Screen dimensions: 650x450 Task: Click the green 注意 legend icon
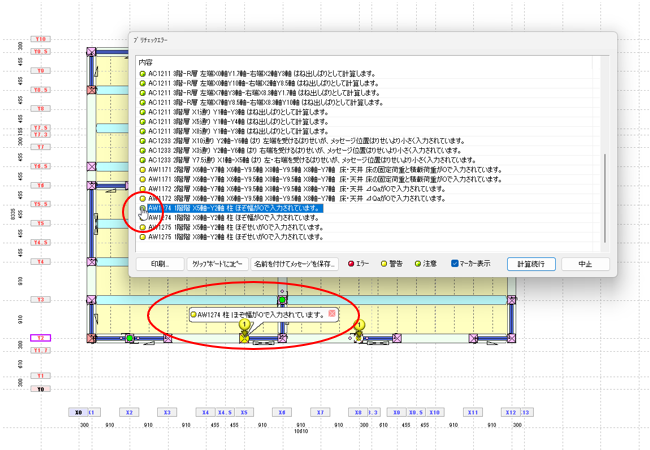418,264
